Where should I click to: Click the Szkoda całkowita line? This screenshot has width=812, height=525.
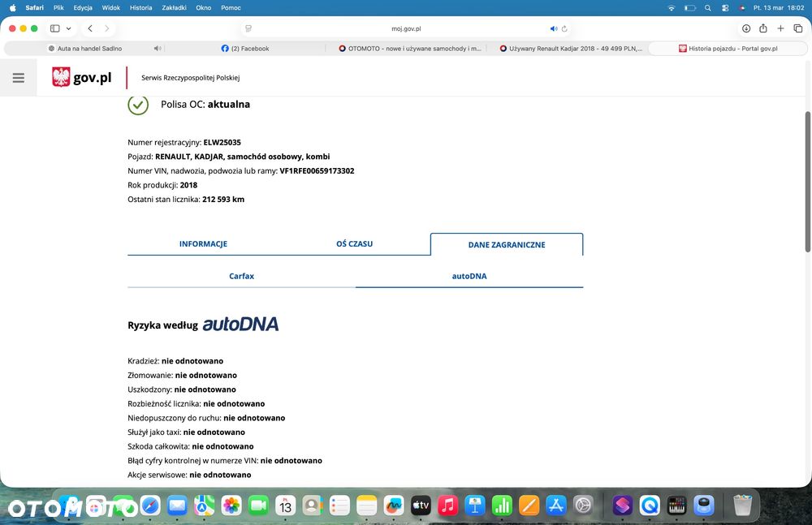click(x=191, y=446)
